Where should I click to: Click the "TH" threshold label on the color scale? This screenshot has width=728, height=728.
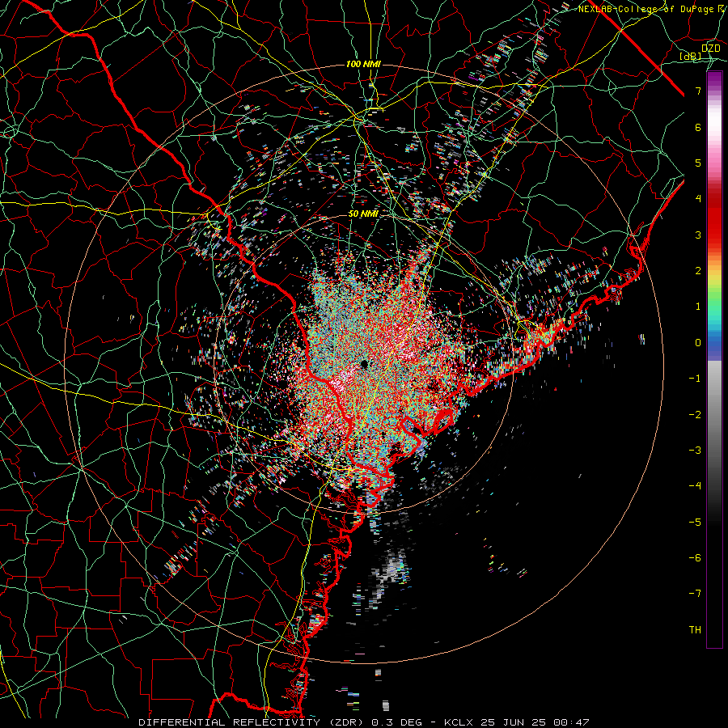pos(695,630)
